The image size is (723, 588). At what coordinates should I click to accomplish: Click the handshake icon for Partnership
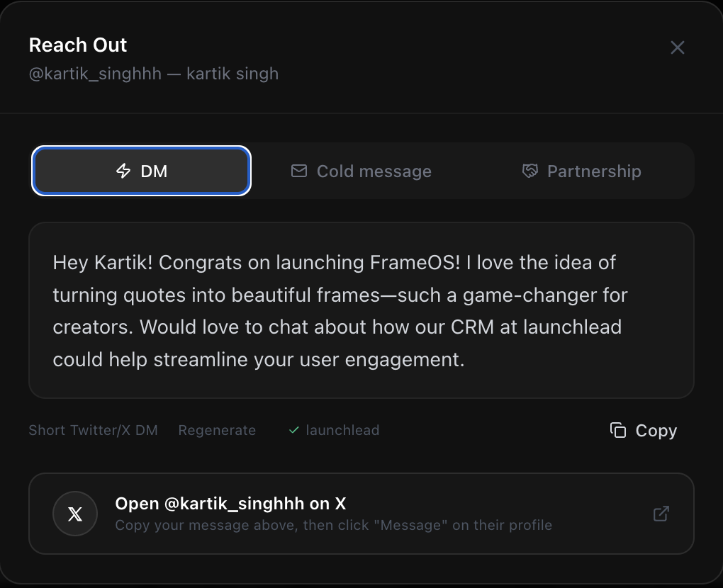[529, 171]
